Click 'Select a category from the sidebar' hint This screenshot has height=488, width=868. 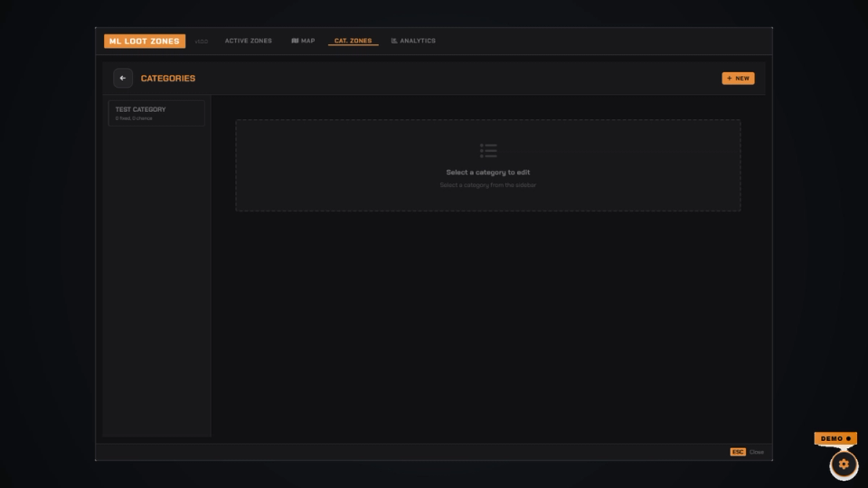487,184
